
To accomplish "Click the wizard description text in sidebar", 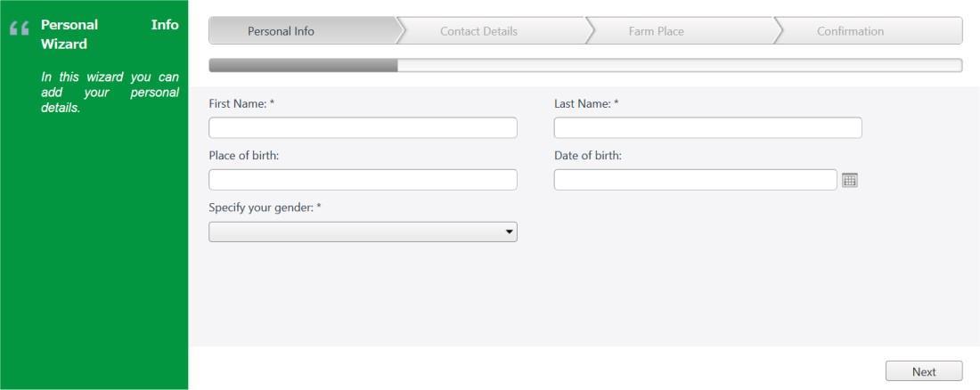I will point(110,93).
